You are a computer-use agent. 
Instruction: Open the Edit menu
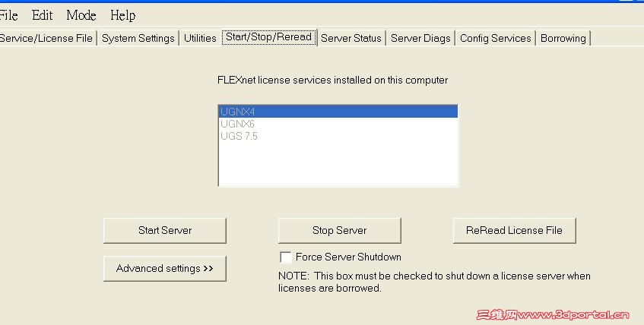click(42, 15)
